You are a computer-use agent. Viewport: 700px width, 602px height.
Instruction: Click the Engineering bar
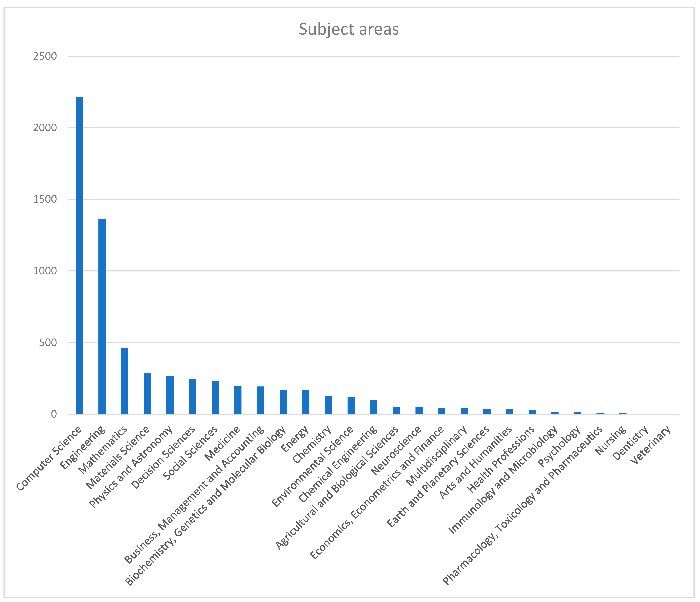tap(102, 316)
